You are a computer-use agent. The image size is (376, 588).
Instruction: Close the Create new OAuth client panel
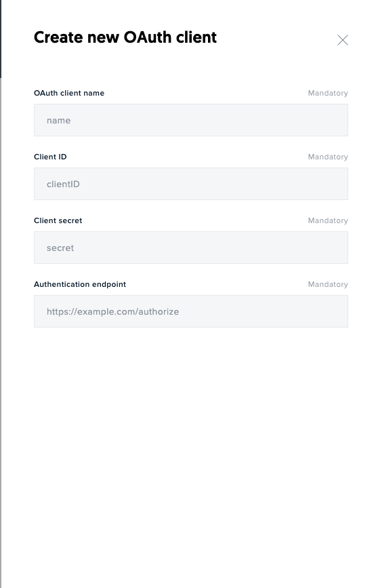coord(343,40)
